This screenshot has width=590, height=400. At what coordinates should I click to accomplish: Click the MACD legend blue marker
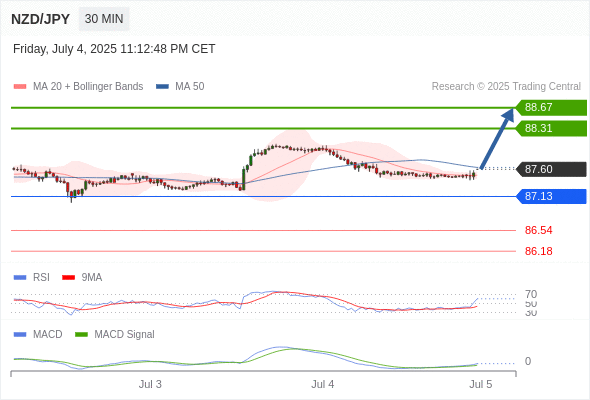click(20, 335)
